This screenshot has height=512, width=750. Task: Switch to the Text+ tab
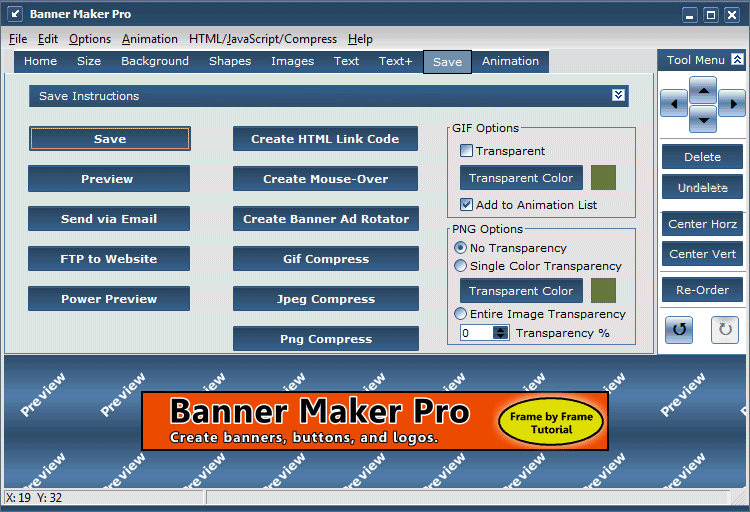coord(396,61)
